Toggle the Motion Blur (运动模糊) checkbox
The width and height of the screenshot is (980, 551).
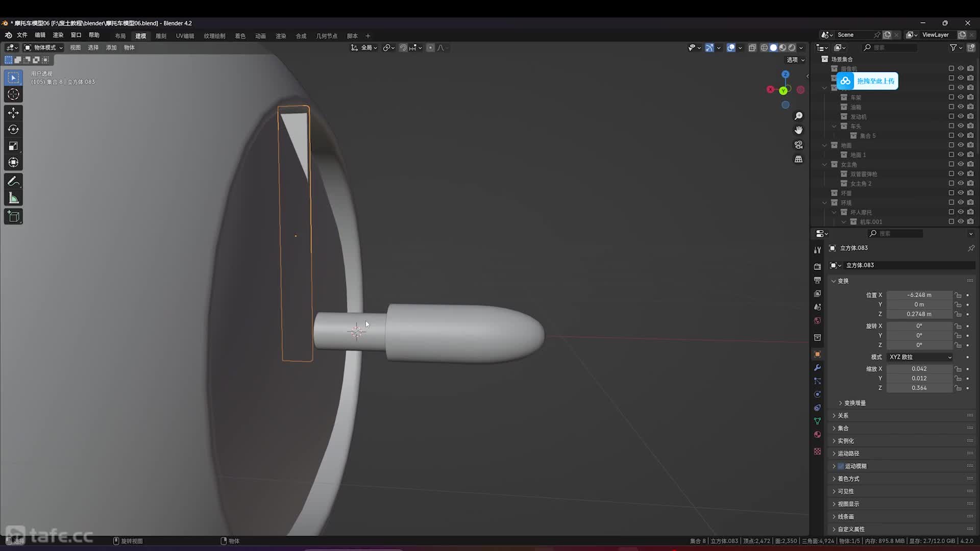[x=841, y=466]
